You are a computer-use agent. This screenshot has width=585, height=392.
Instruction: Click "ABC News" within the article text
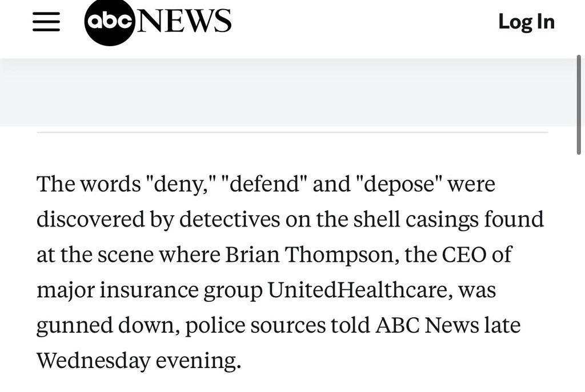tap(427, 325)
